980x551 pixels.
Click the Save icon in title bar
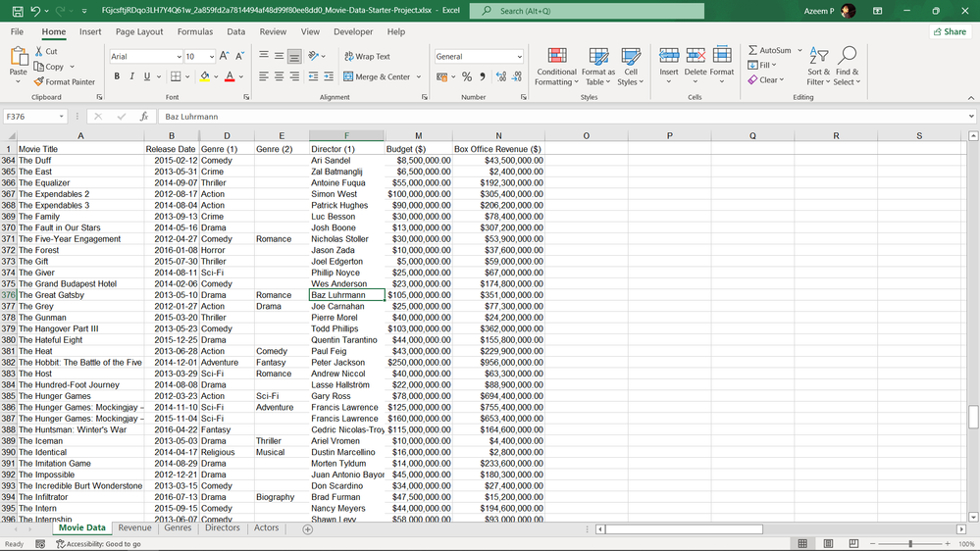(18, 11)
